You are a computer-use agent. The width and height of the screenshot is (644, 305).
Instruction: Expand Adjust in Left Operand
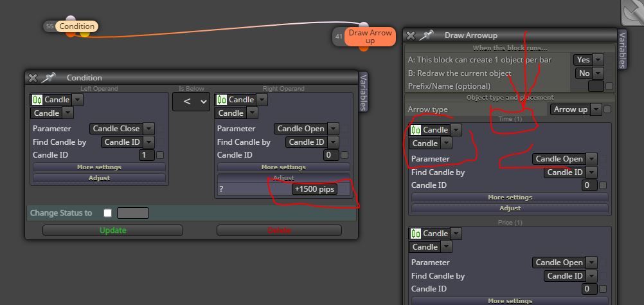coord(99,178)
